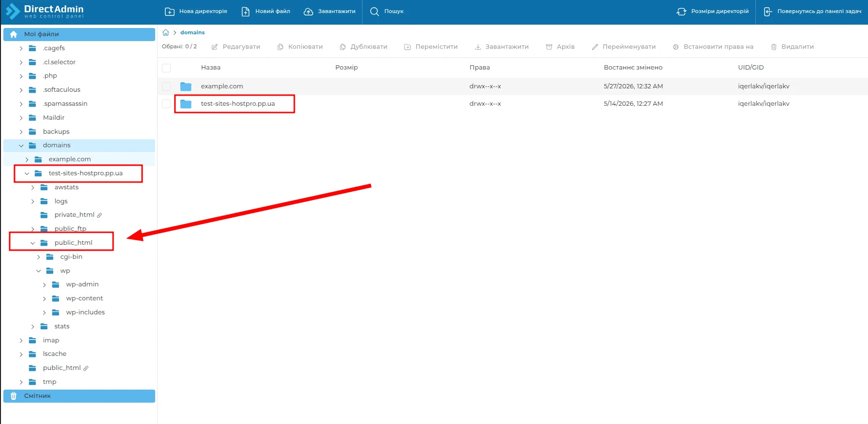Click the wp-content folder icon in tree

(56, 298)
